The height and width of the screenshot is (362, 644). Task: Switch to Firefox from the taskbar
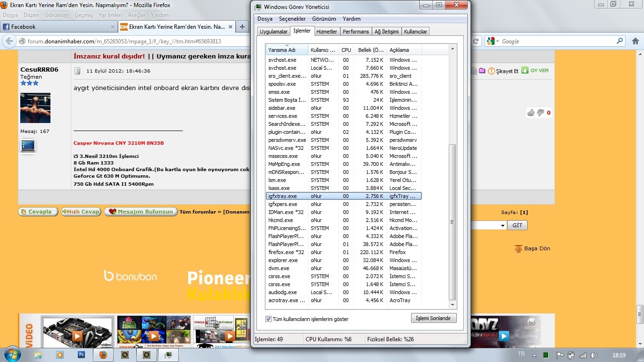[103, 354]
